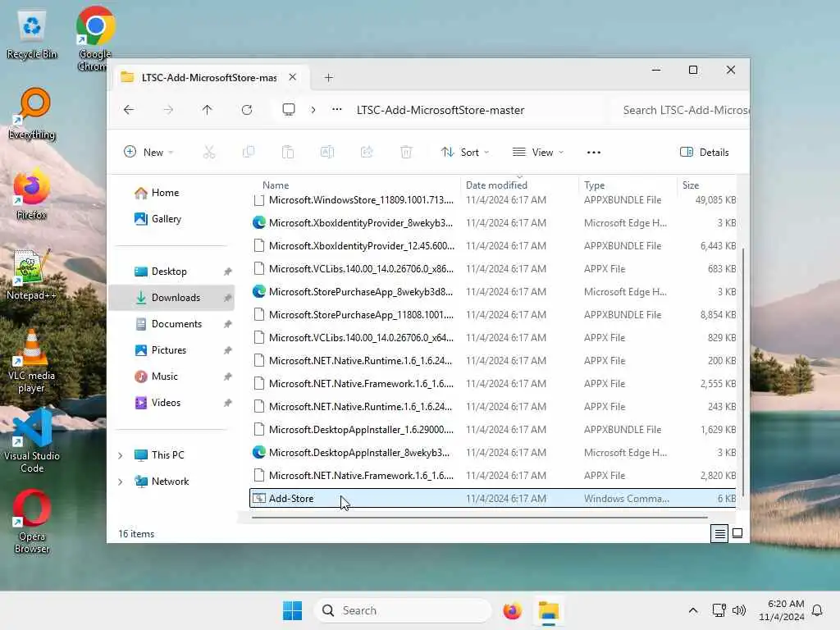
Task: Select Microsoft.StorePurchaseApp_11808 appxbundle file
Action: point(493,315)
